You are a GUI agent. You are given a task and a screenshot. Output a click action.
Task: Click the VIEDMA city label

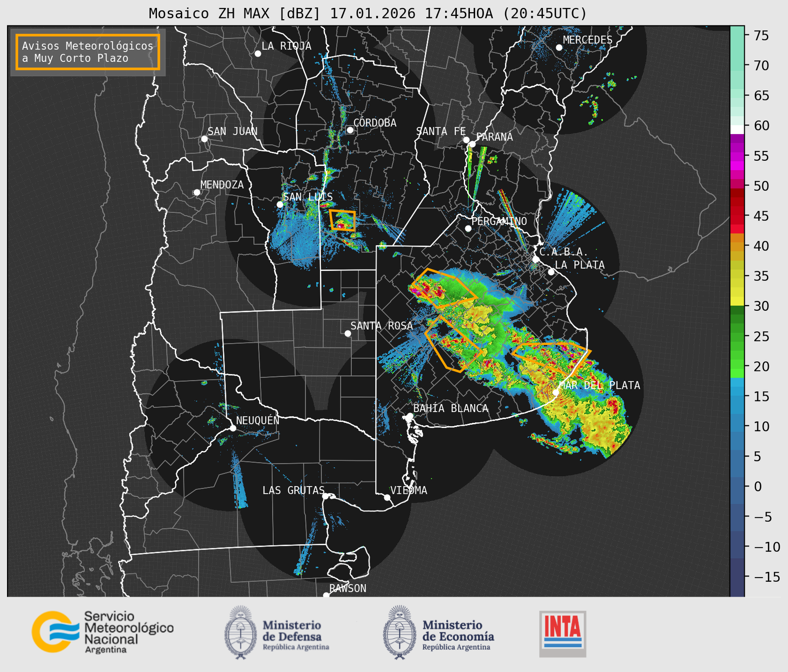[x=409, y=490]
